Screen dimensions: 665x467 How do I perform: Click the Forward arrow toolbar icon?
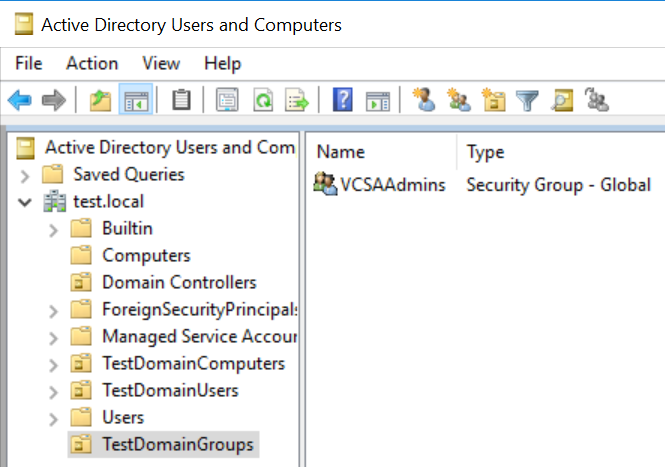pyautogui.click(x=53, y=100)
